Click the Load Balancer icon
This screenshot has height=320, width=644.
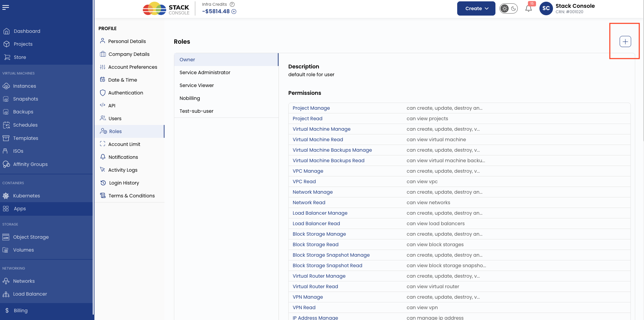(x=6, y=294)
